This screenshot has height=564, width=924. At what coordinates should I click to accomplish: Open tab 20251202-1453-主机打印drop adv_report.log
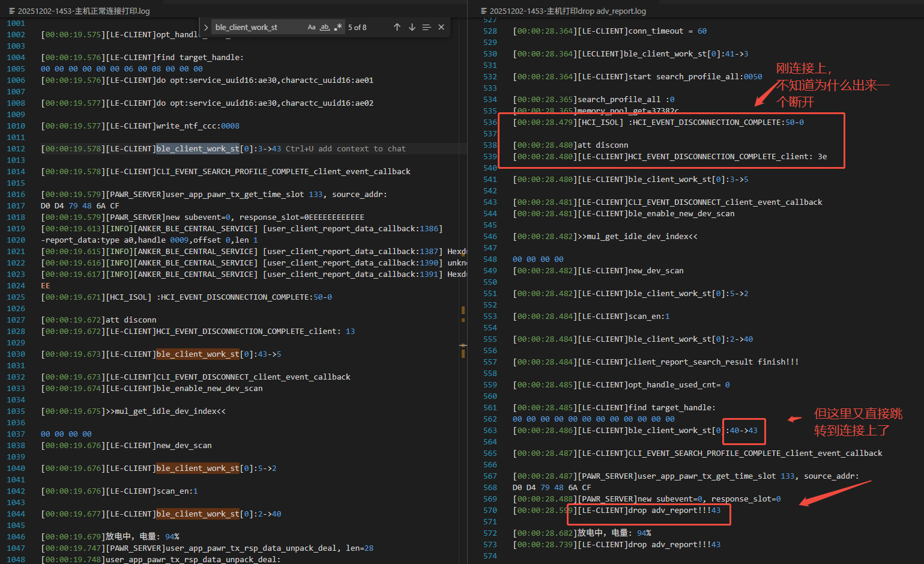click(x=568, y=11)
